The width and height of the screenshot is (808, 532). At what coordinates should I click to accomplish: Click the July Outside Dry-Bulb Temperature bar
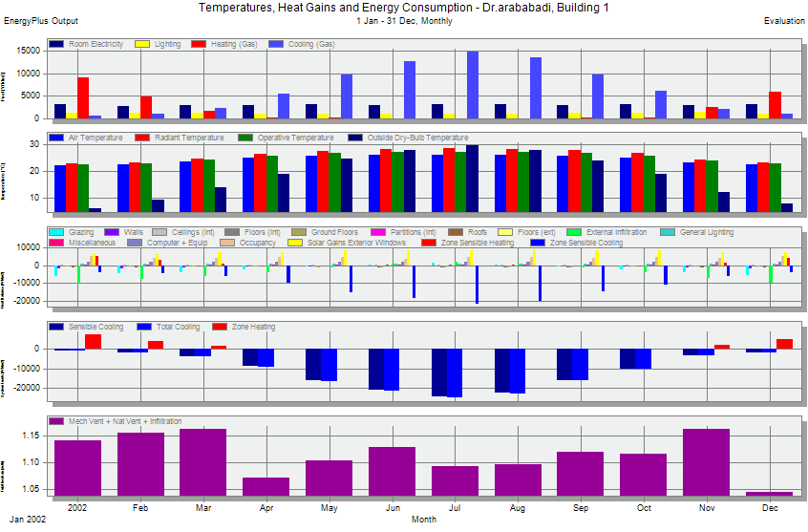pyautogui.click(x=473, y=179)
